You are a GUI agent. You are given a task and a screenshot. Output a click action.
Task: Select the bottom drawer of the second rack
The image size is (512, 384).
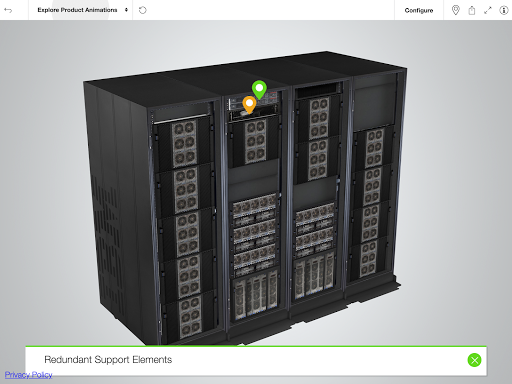coord(255,295)
